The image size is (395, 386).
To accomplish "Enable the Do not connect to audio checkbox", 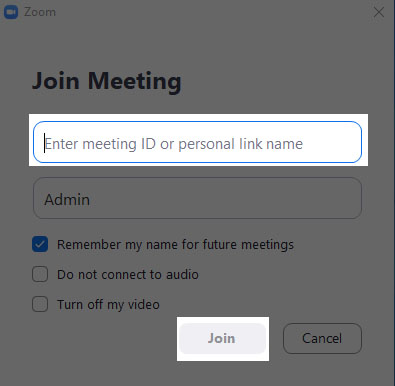I will [40, 274].
